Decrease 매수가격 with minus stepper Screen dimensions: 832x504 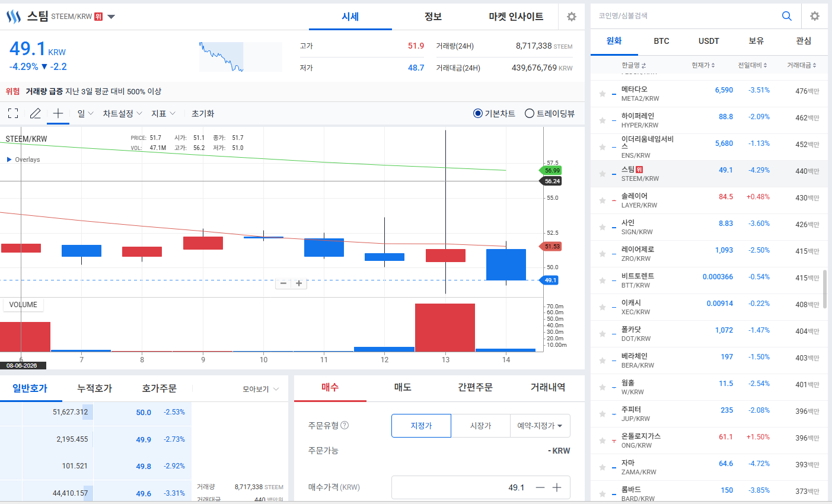[540, 487]
